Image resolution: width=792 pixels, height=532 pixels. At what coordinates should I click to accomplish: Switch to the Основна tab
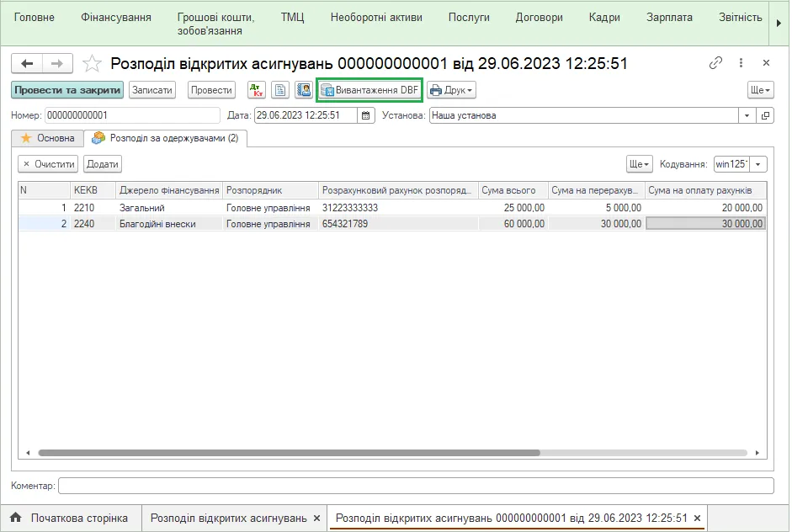coord(47,138)
